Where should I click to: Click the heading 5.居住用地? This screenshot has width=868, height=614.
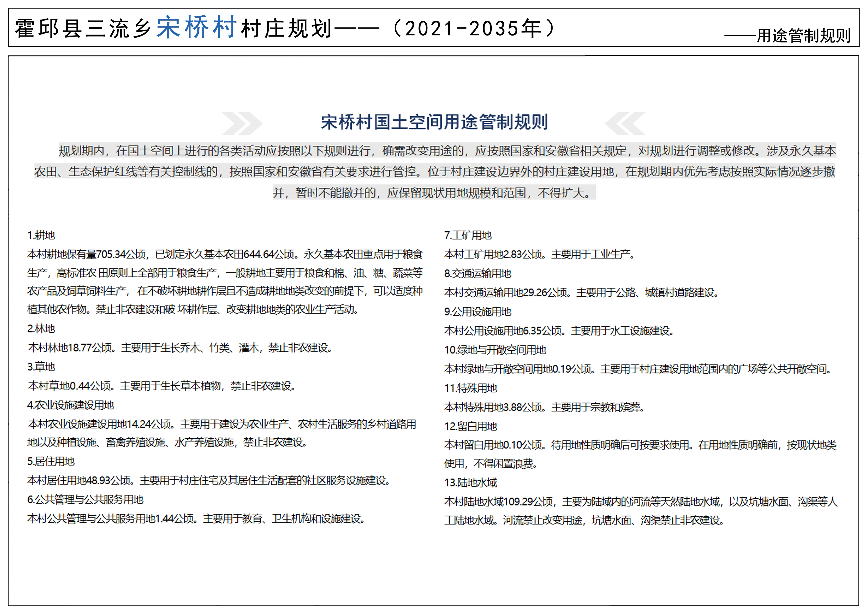pos(51,461)
